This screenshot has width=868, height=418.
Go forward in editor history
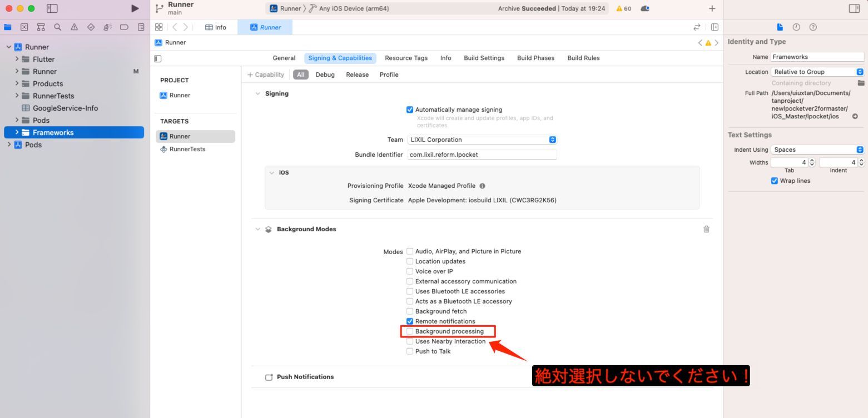(185, 27)
